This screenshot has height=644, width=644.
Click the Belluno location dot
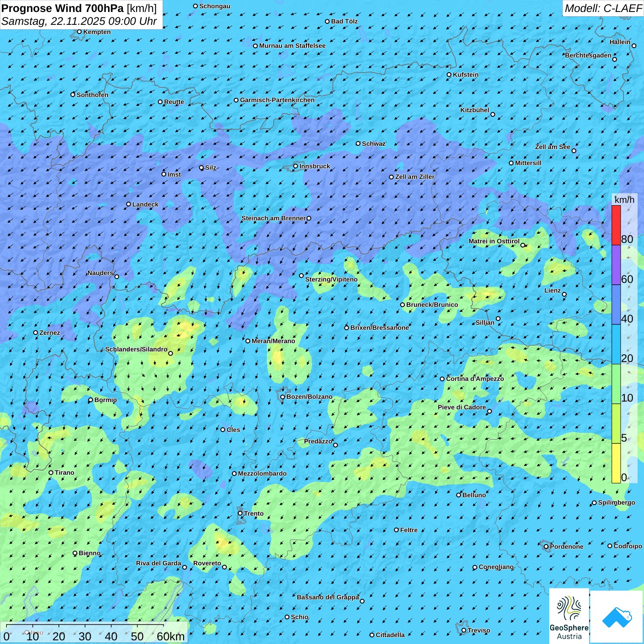coord(459,495)
